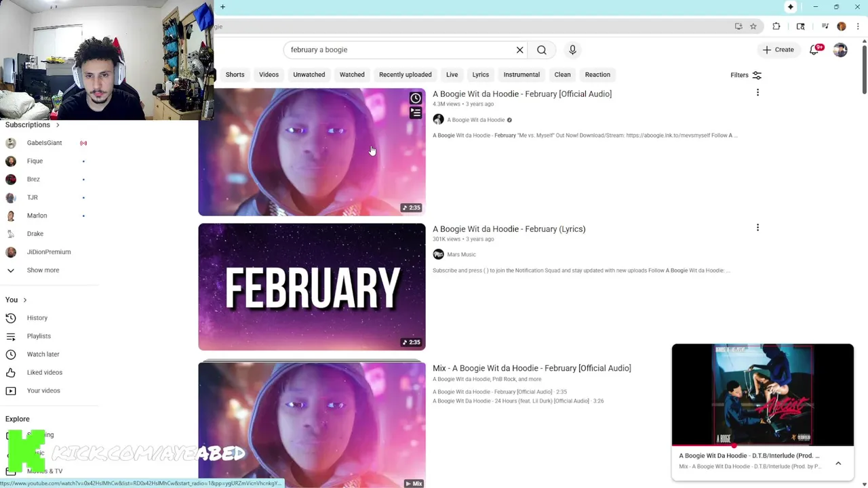Image resolution: width=868 pixels, height=488 pixels.
Task: Open YouTube notifications bell
Action: [814, 49]
